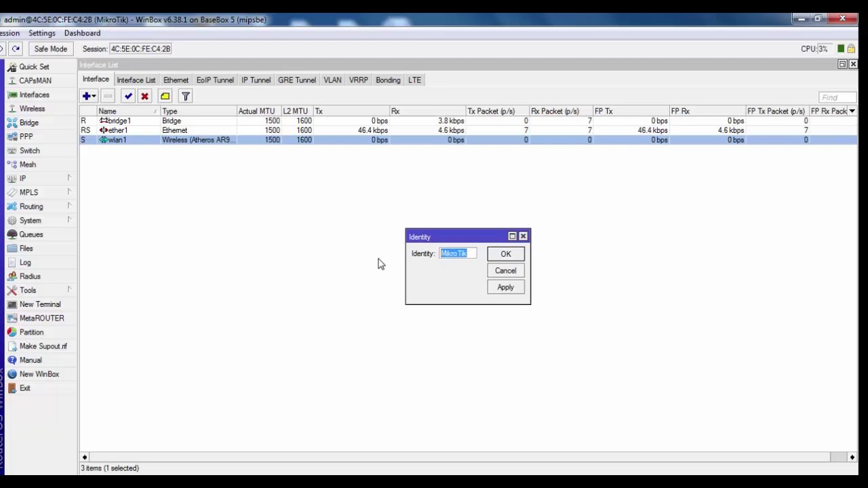This screenshot has width=868, height=488.
Task: Enable interface with blue checkmark icon
Action: (128, 96)
